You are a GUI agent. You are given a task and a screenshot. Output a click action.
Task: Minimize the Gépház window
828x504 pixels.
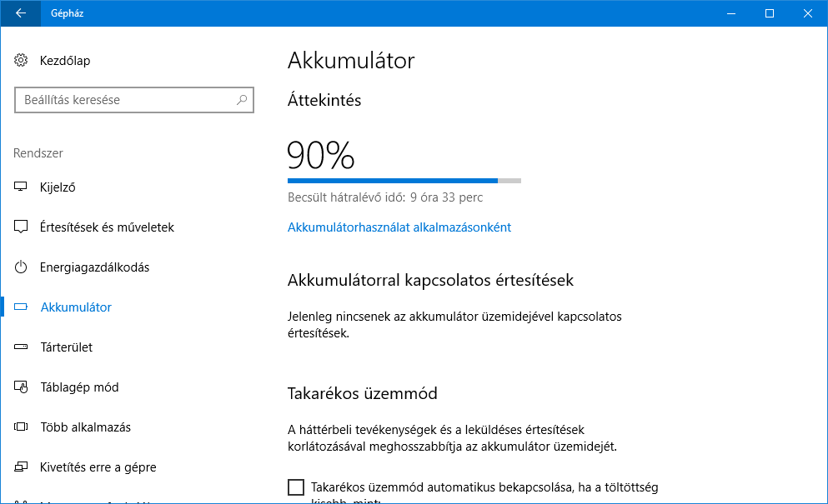(x=731, y=13)
